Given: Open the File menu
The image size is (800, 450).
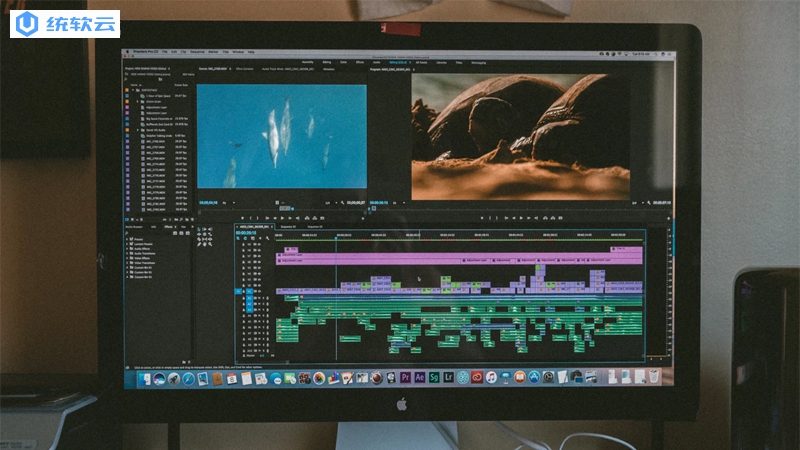Looking at the screenshot, I should pos(164,52).
